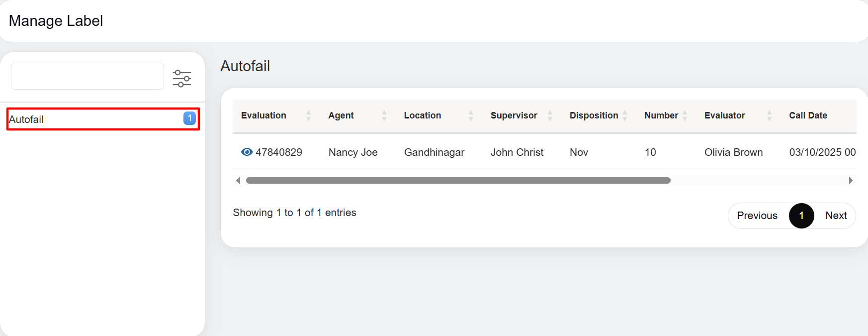868x336 pixels.
Task: Sort table by Disposition column
Action: pyautogui.click(x=594, y=115)
